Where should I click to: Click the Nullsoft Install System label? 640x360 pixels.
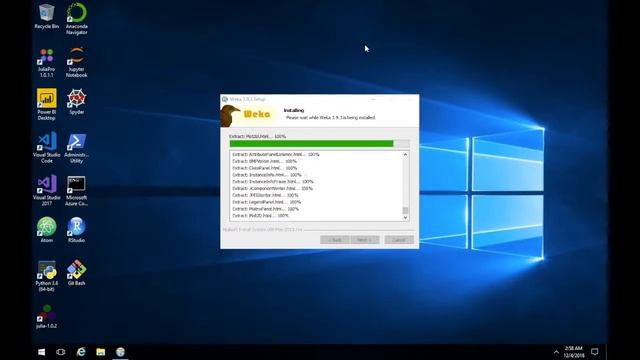click(x=262, y=230)
